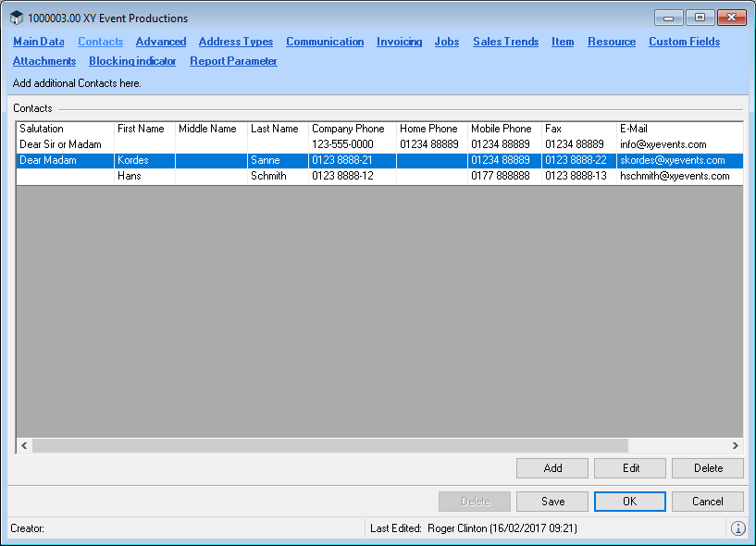
Task: Click the Save button
Action: pyautogui.click(x=552, y=502)
